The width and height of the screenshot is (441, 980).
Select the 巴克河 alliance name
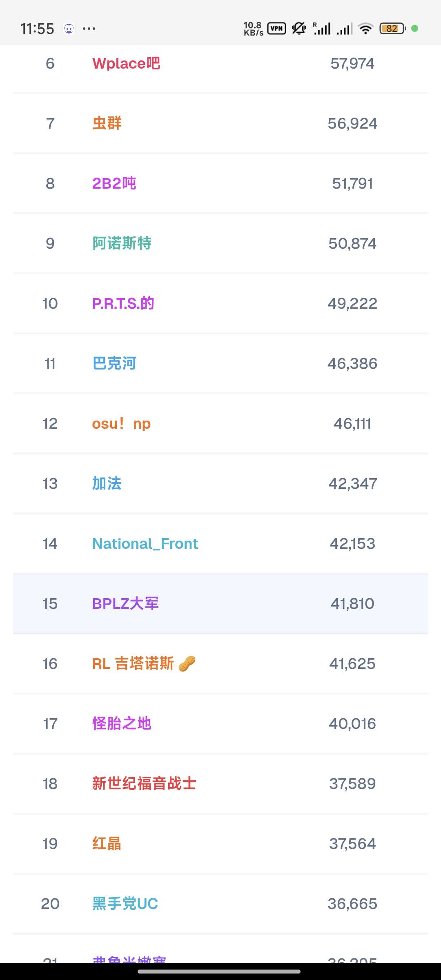coord(114,363)
